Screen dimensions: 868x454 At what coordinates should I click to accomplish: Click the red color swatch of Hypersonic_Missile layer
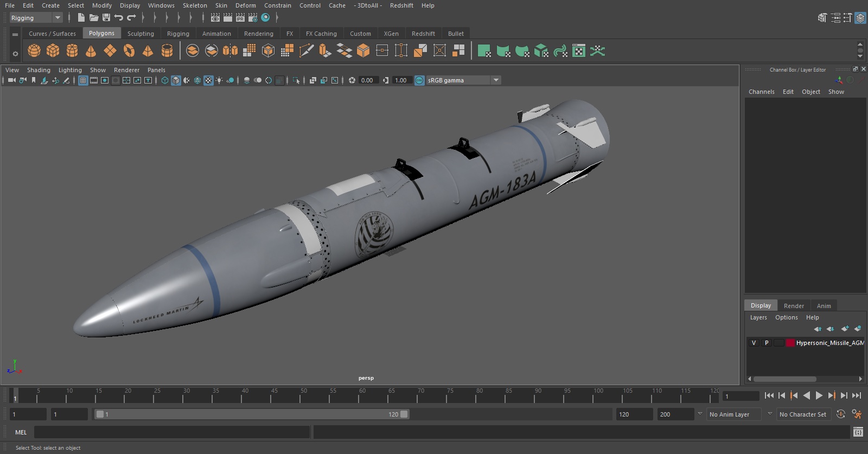[790, 343]
